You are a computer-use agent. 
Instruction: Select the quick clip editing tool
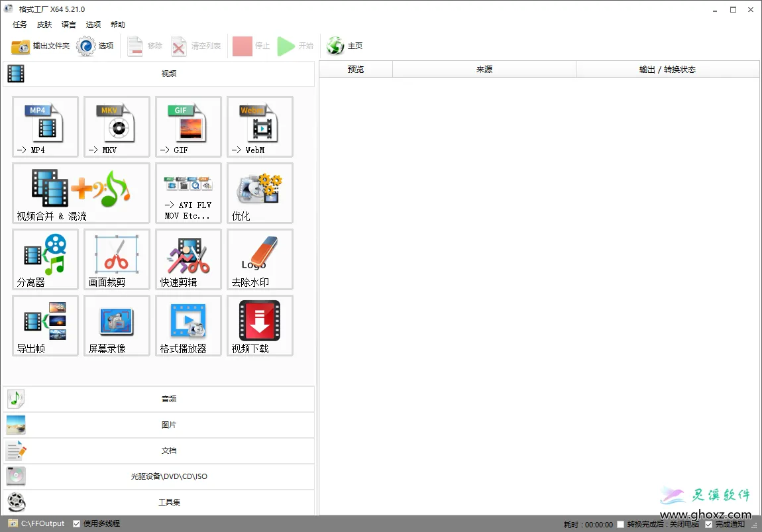[x=188, y=259]
